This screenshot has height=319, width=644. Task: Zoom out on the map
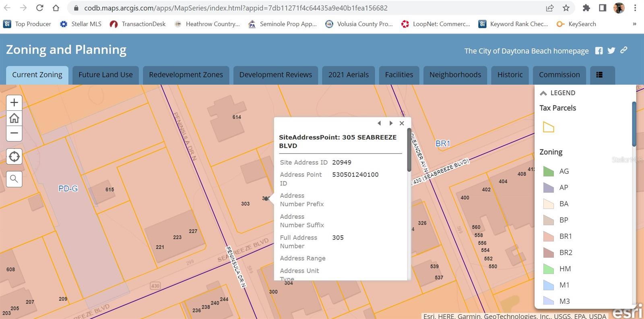coord(14,133)
